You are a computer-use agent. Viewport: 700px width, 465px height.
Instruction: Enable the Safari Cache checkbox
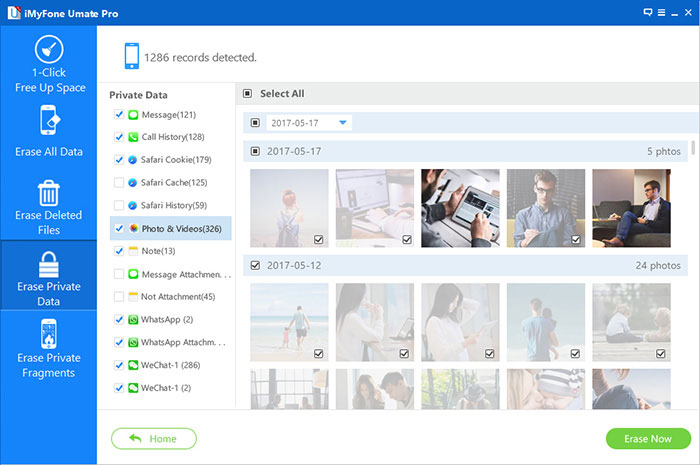[x=119, y=182]
